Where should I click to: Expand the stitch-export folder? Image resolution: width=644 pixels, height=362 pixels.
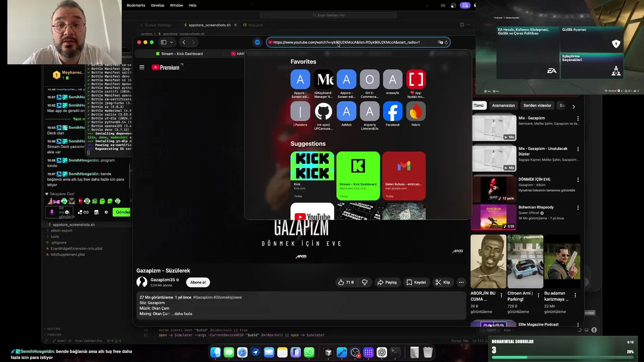tap(61, 231)
